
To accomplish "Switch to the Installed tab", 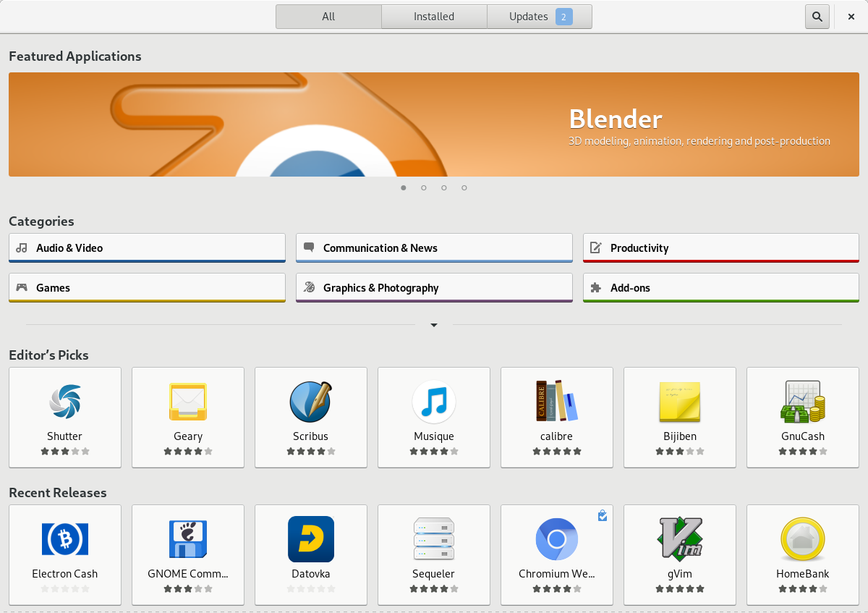I will [434, 17].
